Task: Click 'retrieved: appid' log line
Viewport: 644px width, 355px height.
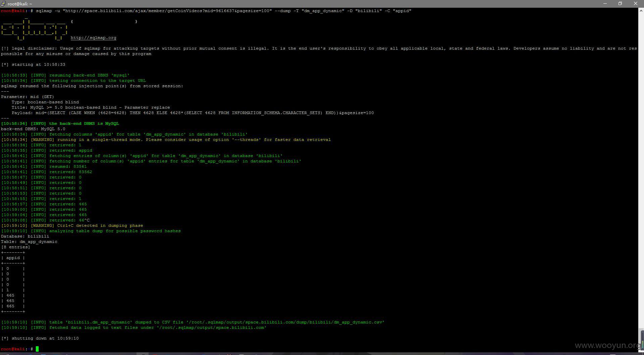Action: tap(47, 150)
